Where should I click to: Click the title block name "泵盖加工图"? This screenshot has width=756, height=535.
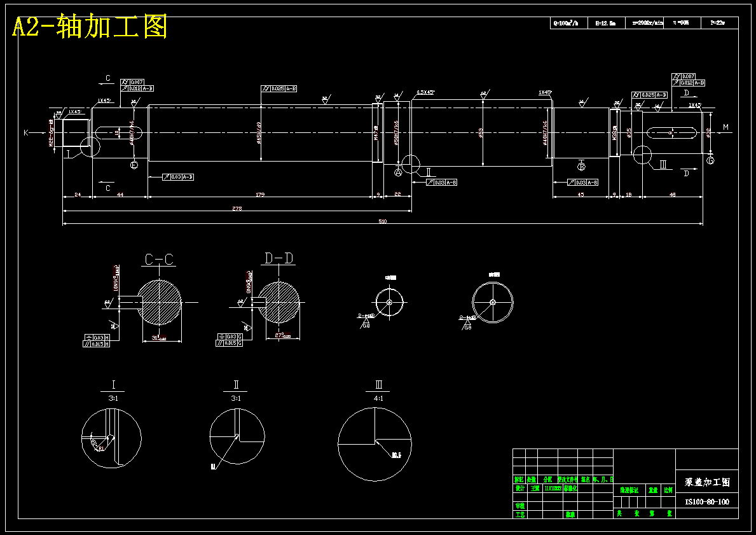tap(707, 482)
